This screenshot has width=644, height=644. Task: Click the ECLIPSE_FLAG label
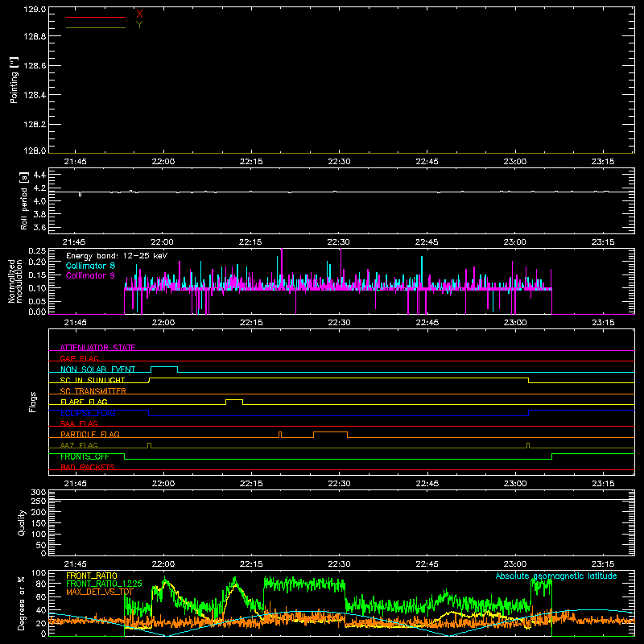click(x=88, y=413)
